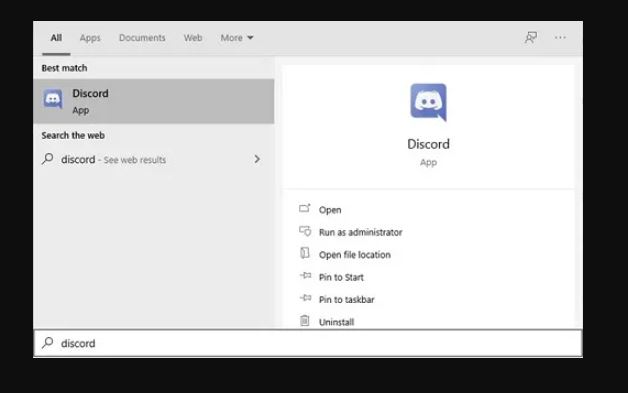Image resolution: width=628 pixels, height=393 pixels.
Task: Choose Run as administrator
Action: coord(360,232)
